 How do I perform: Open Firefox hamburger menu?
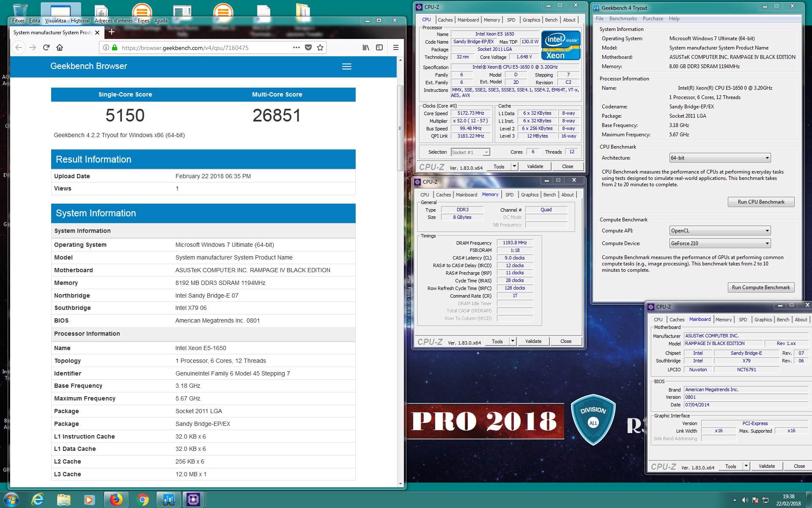point(396,47)
